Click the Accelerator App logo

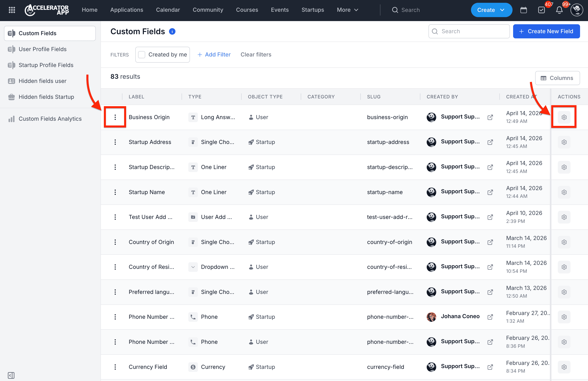[47, 10]
